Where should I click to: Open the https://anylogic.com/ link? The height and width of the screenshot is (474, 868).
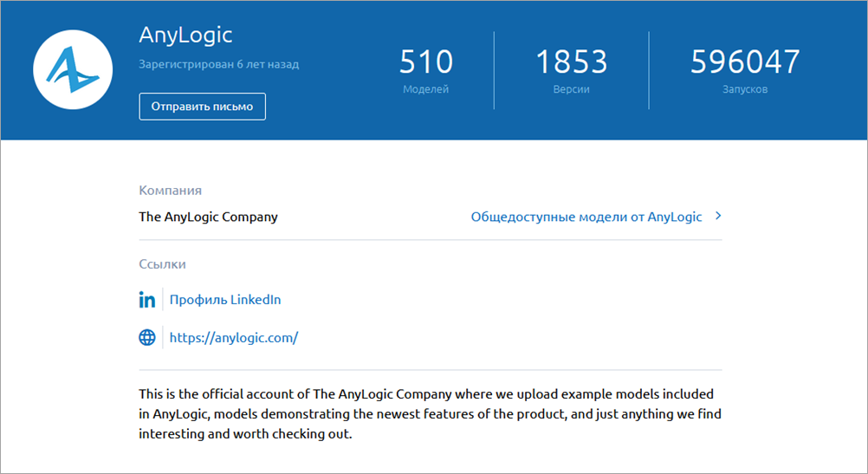(x=234, y=338)
